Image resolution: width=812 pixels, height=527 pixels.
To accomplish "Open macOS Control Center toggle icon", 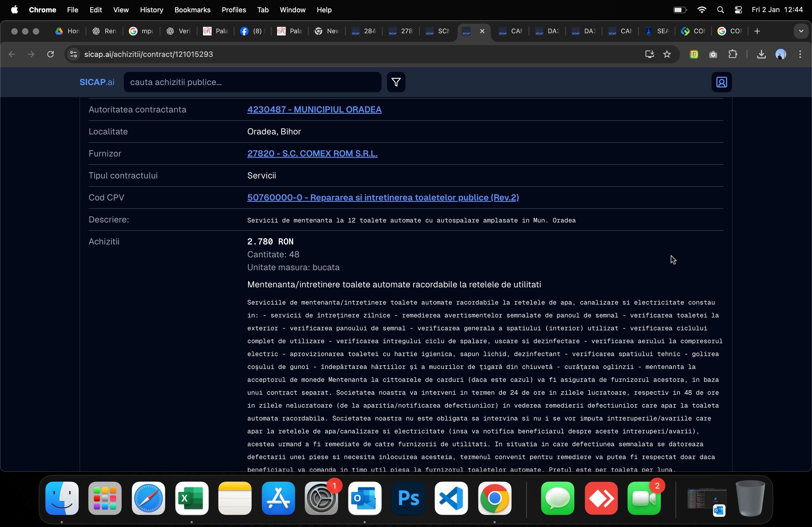I will tap(738, 10).
